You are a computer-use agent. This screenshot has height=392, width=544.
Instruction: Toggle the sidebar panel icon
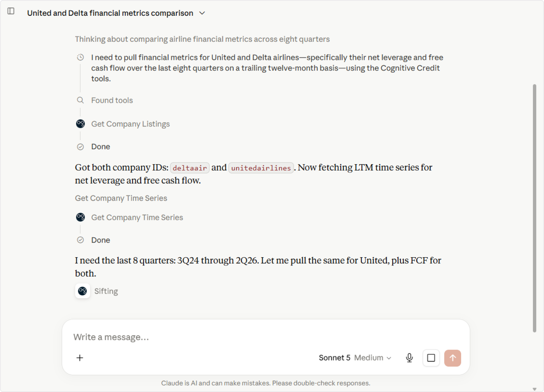click(11, 11)
